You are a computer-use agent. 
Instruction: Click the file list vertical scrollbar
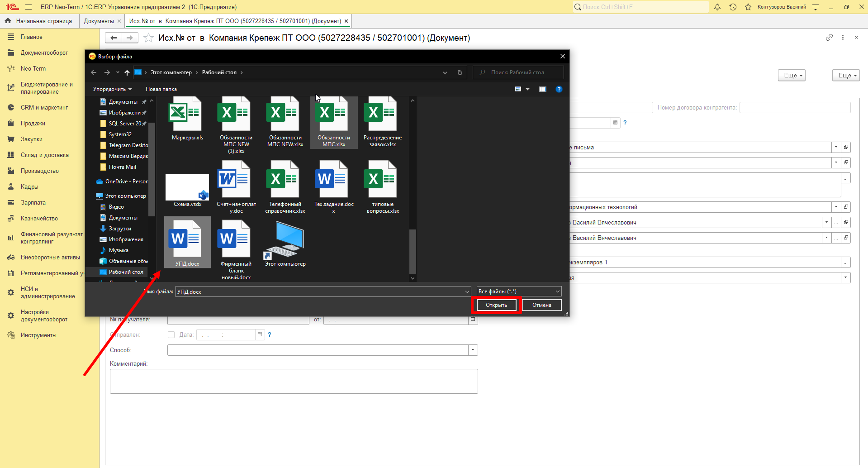[413, 188]
